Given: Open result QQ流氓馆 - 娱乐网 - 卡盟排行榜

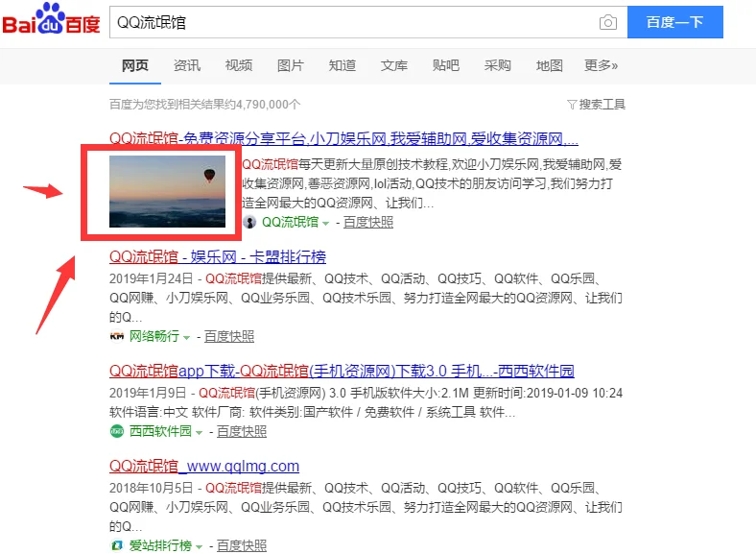Looking at the screenshot, I should pyautogui.click(x=218, y=256).
